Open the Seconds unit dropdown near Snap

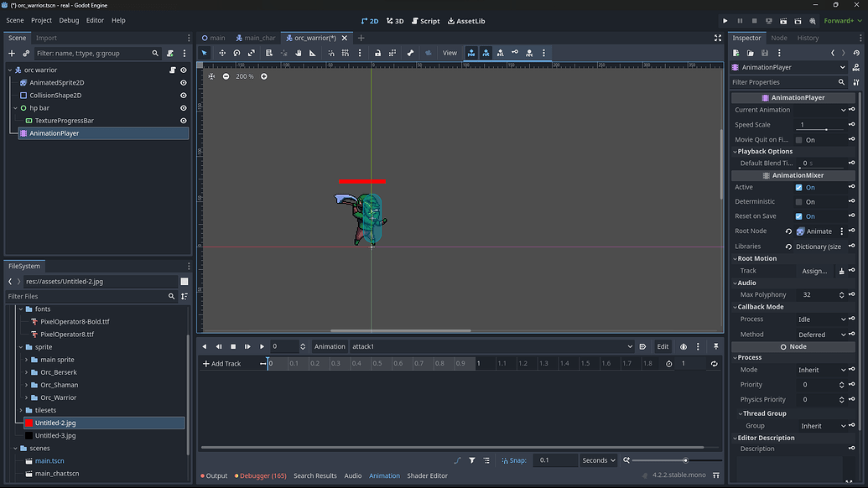(597, 460)
